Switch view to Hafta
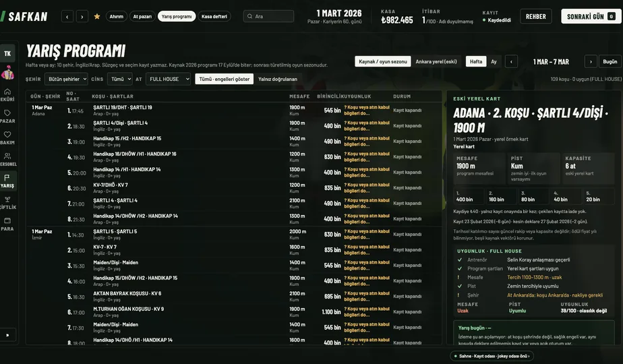 pyautogui.click(x=475, y=61)
